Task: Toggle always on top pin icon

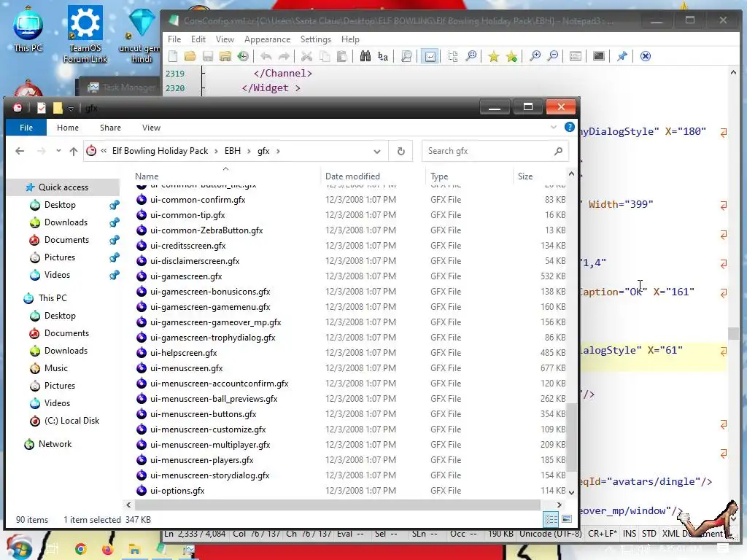Action: pyautogui.click(x=622, y=56)
